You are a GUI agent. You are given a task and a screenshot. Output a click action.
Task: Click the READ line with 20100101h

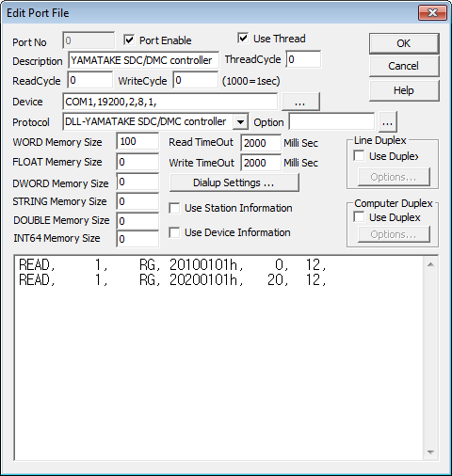[x=172, y=264]
